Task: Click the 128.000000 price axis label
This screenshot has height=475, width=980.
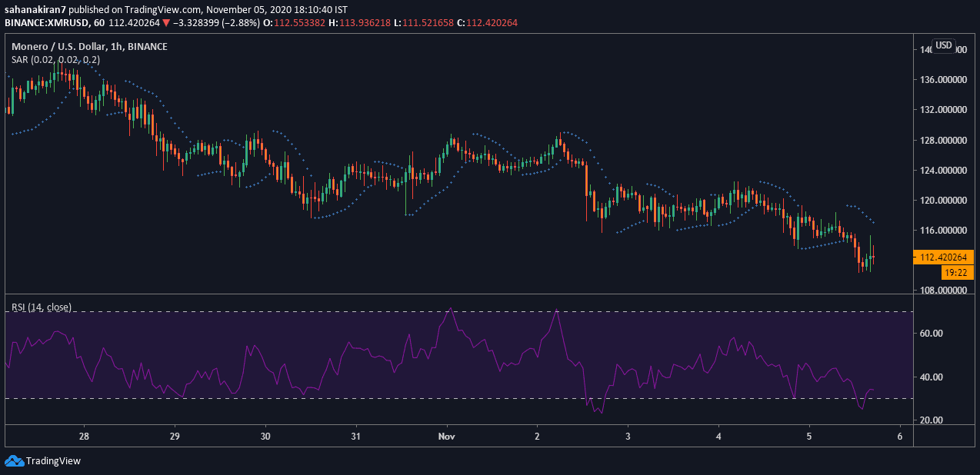Action: pos(943,141)
